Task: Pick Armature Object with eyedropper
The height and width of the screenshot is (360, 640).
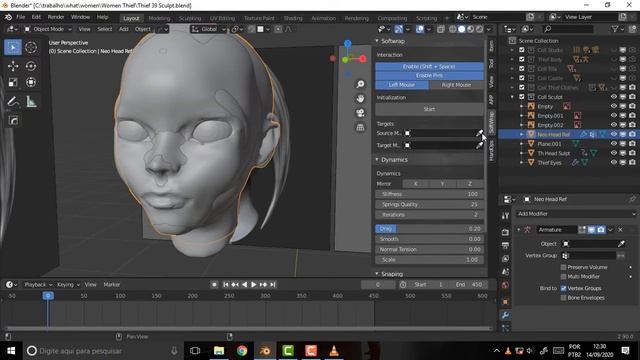Action: click(x=621, y=244)
